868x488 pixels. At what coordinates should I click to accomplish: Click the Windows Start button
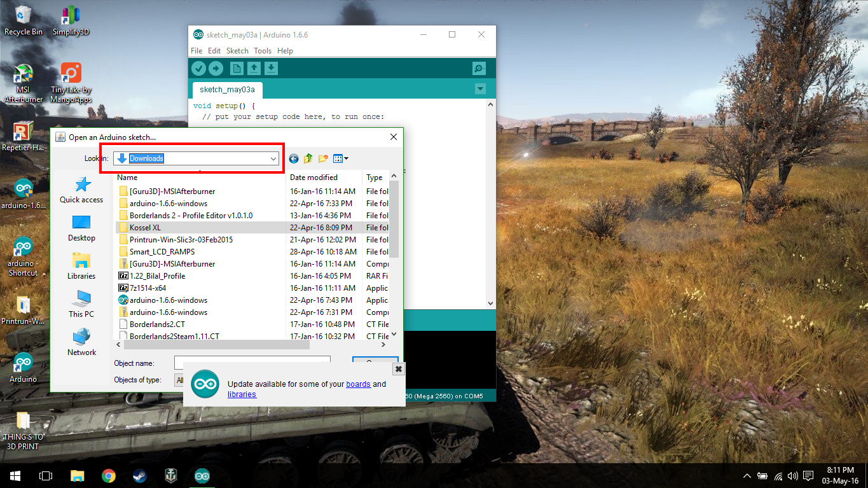coord(15,475)
